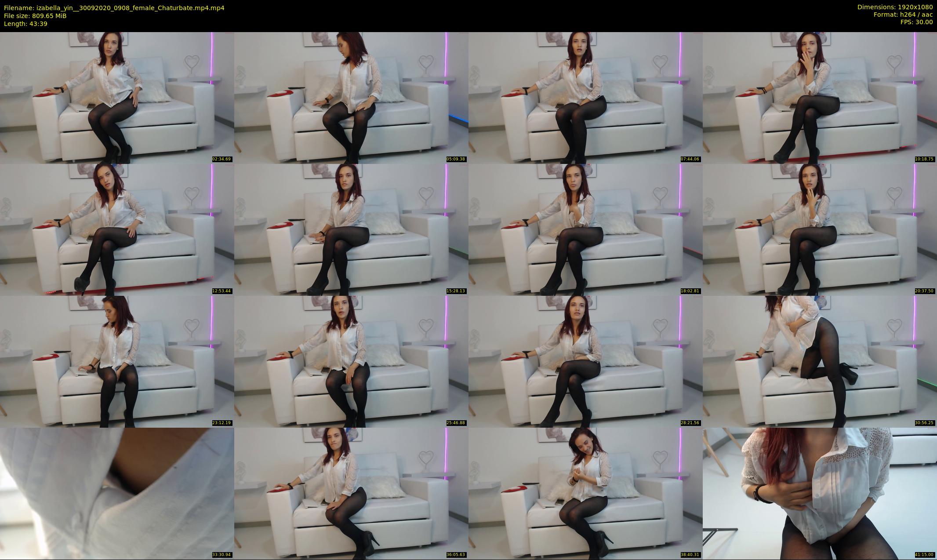Select the thumbnail marked 36:05.63
937x560 pixels.
tap(351, 493)
